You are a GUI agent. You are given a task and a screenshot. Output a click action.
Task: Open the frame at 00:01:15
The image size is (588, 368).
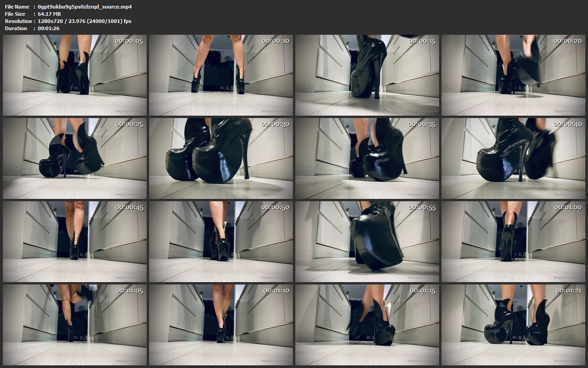click(367, 324)
